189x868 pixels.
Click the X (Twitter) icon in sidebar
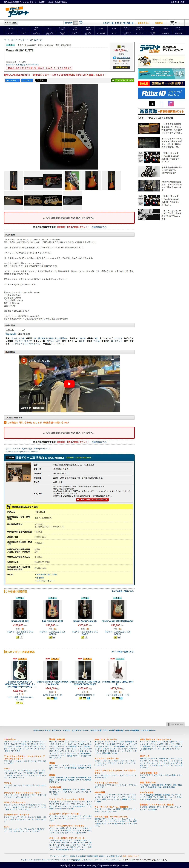pyautogui.click(x=152, y=103)
